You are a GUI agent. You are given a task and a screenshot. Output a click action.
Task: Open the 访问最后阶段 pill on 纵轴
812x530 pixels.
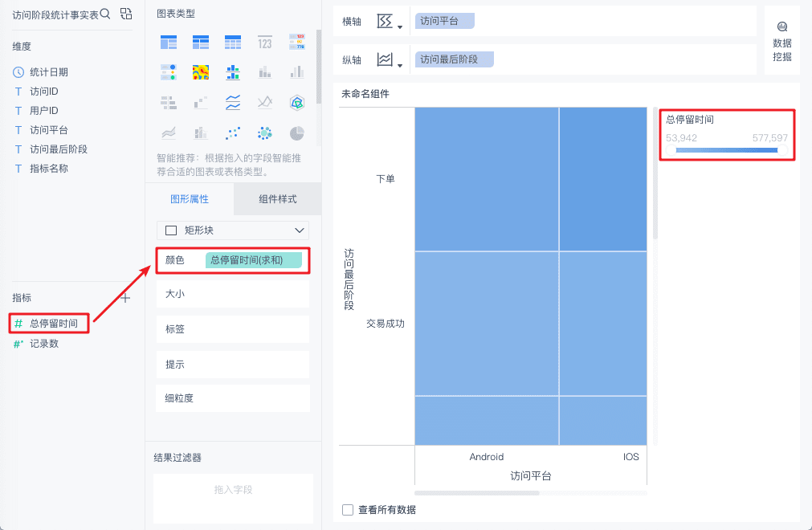tap(454, 59)
